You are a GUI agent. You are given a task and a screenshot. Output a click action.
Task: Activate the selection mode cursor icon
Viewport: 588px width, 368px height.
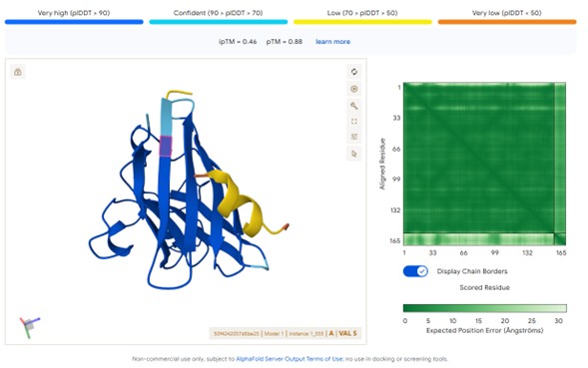click(x=354, y=154)
